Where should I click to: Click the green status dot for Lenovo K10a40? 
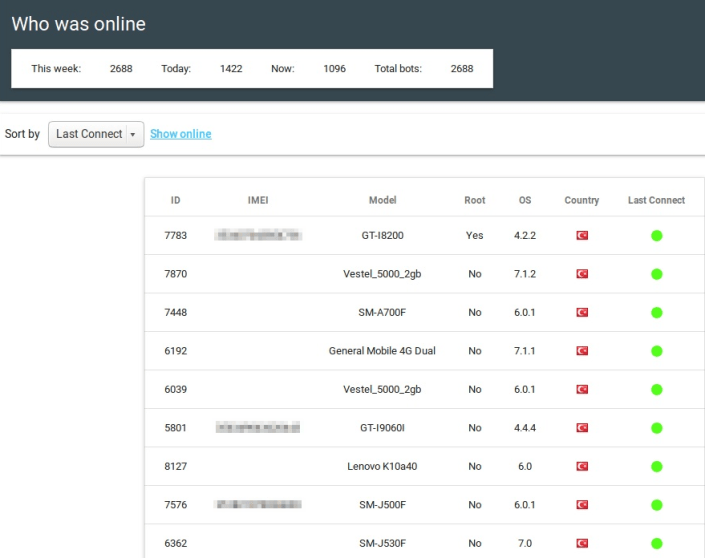pyautogui.click(x=657, y=467)
